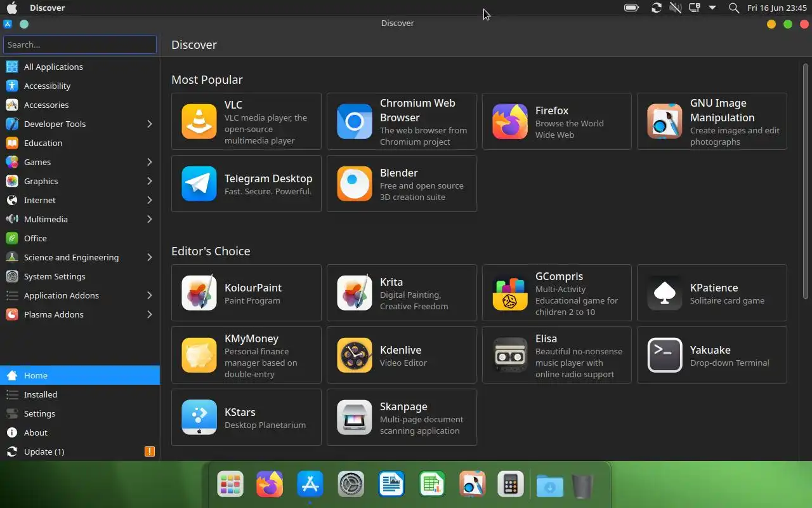Open the Update (1) page
The image size is (812, 508).
(x=80, y=451)
